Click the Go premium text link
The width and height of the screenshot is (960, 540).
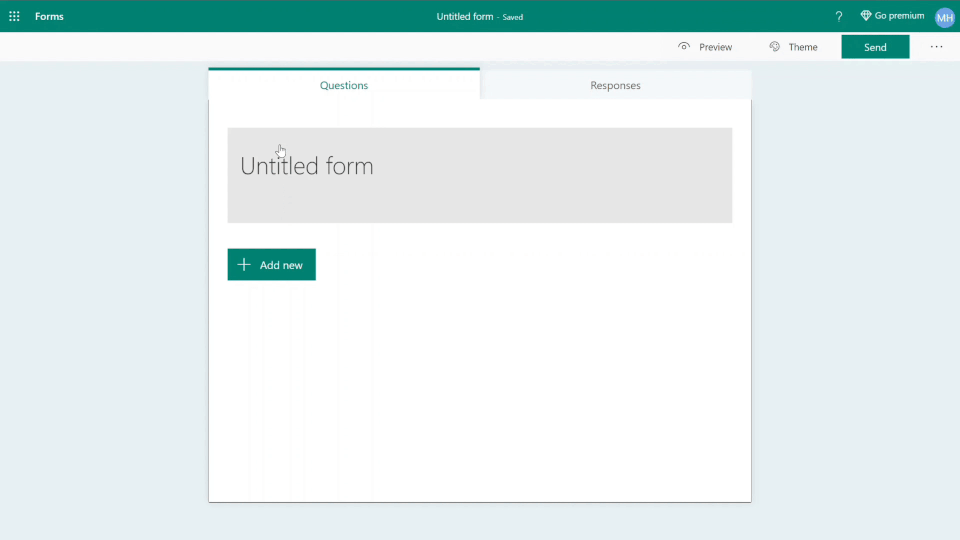(x=899, y=16)
